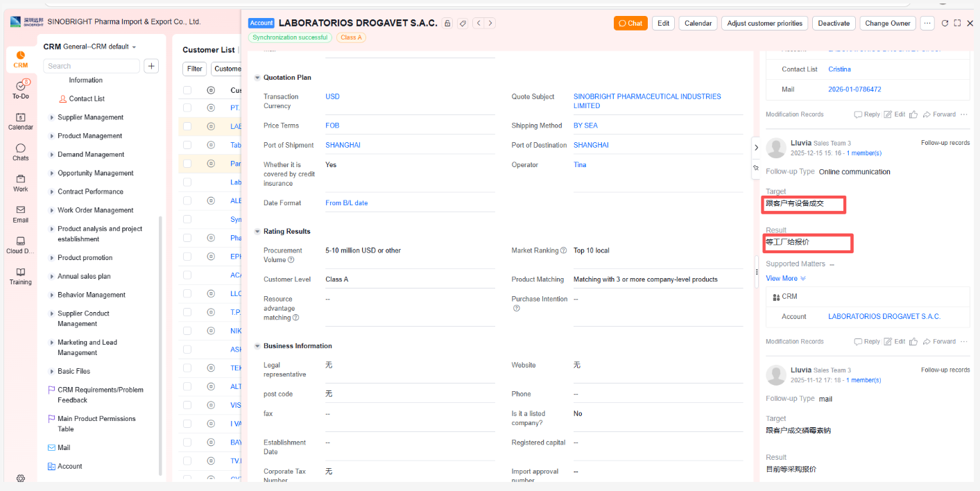The height and width of the screenshot is (491, 980).
Task: Click the circle icon in the NIK row
Action: click(211, 331)
